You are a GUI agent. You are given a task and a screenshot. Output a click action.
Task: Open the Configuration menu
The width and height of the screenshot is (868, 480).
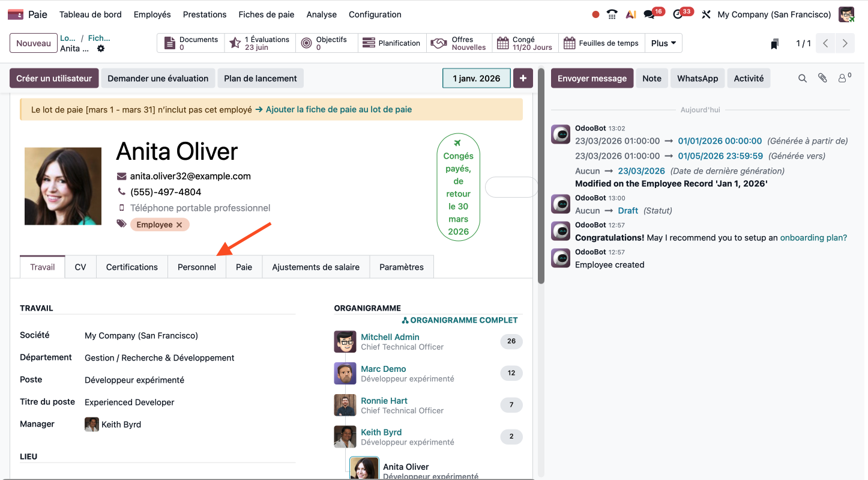coord(375,14)
